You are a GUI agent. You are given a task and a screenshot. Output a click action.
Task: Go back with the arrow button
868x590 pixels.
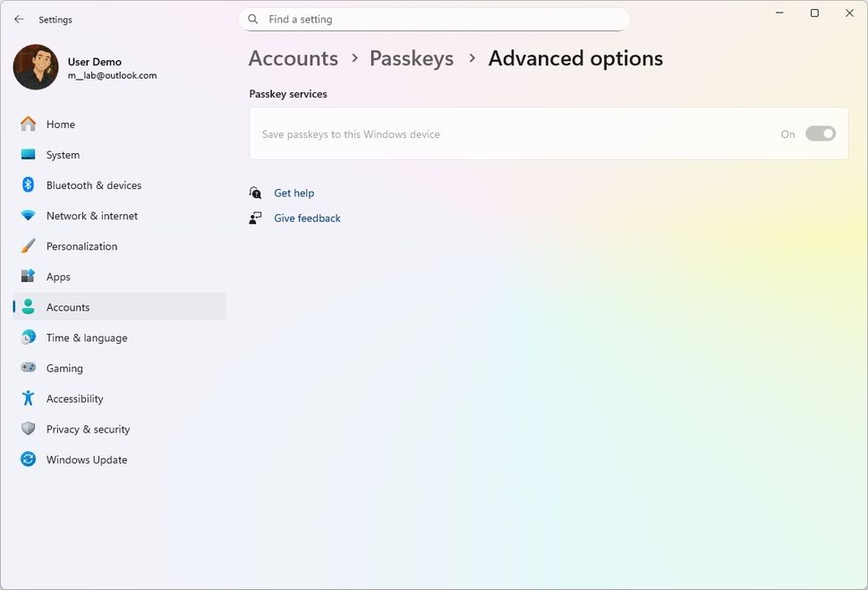[x=19, y=19]
